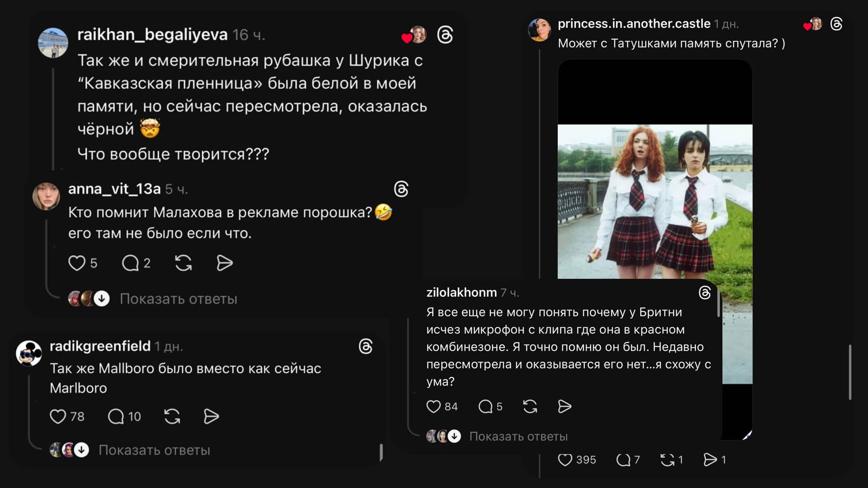868x488 pixels.
Task: Open raikhan_begaliyeva's profile via username
Action: (152, 35)
